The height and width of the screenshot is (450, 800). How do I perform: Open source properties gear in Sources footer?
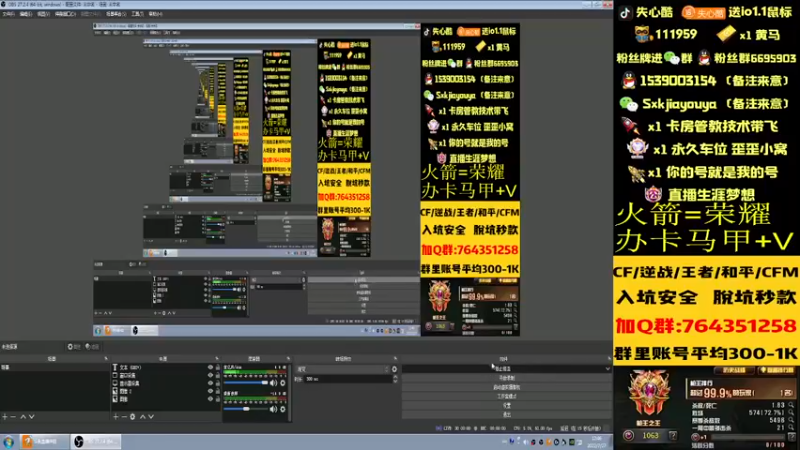pyautogui.click(x=133, y=416)
